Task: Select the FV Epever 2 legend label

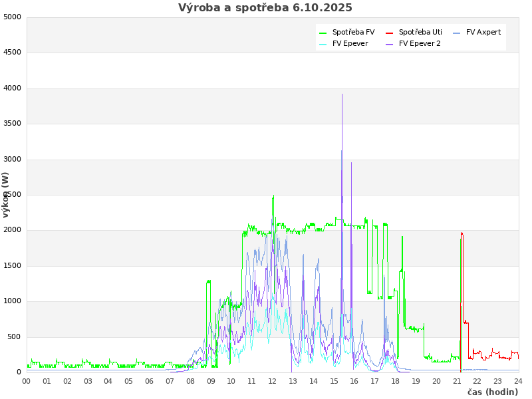Action: pos(420,44)
